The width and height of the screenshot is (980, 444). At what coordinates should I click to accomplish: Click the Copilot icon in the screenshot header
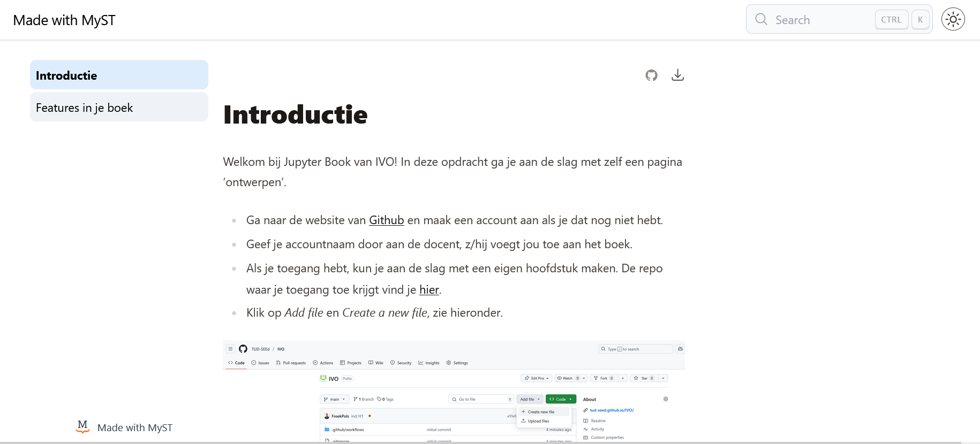pos(680,349)
